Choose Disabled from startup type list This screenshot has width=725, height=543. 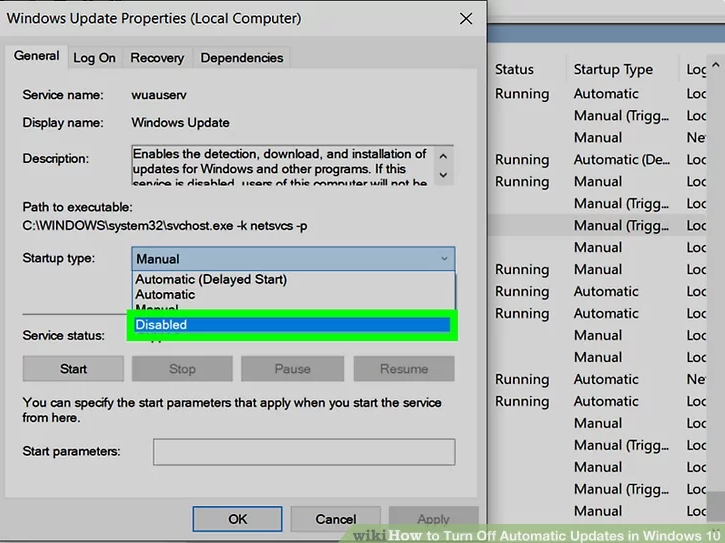292,325
